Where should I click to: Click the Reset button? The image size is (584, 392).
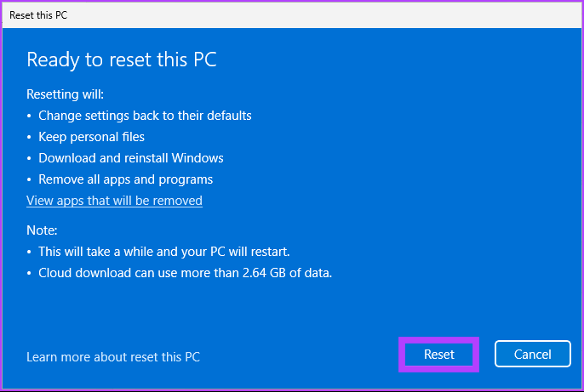click(439, 355)
